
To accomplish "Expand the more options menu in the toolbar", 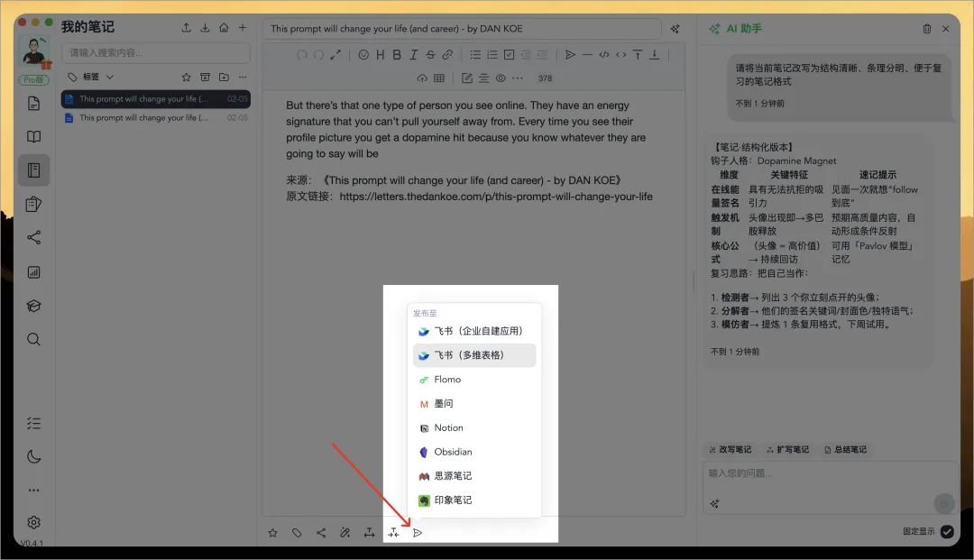I will click(518, 78).
